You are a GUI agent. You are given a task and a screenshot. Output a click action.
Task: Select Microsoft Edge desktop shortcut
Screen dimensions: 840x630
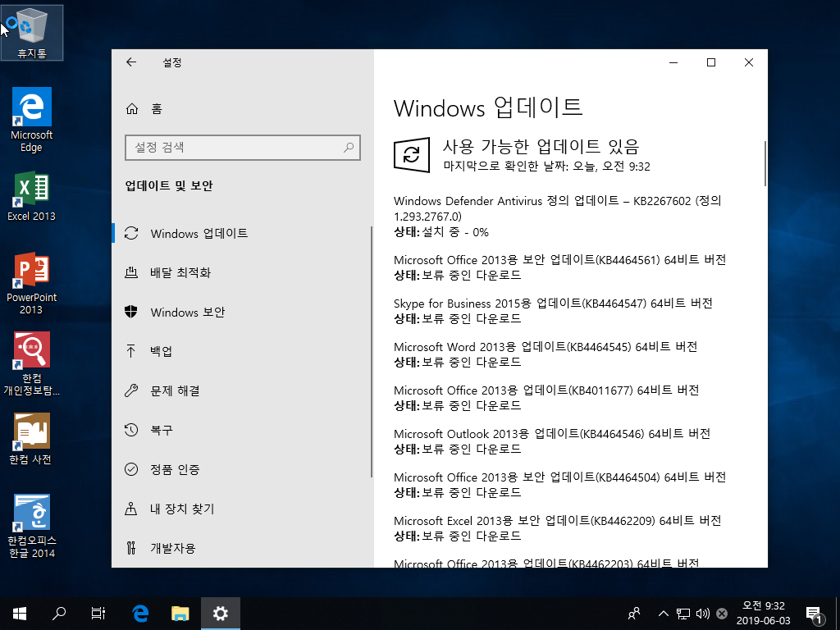coord(32,120)
